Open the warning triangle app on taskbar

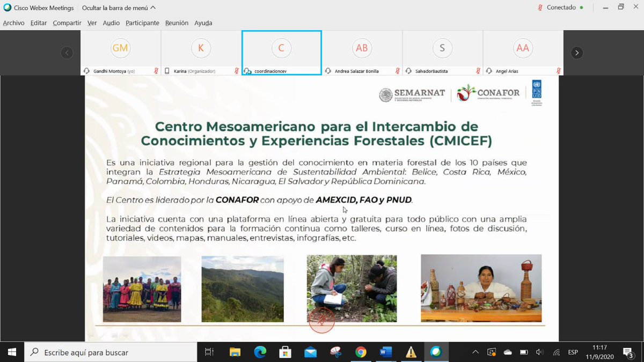[x=411, y=352]
